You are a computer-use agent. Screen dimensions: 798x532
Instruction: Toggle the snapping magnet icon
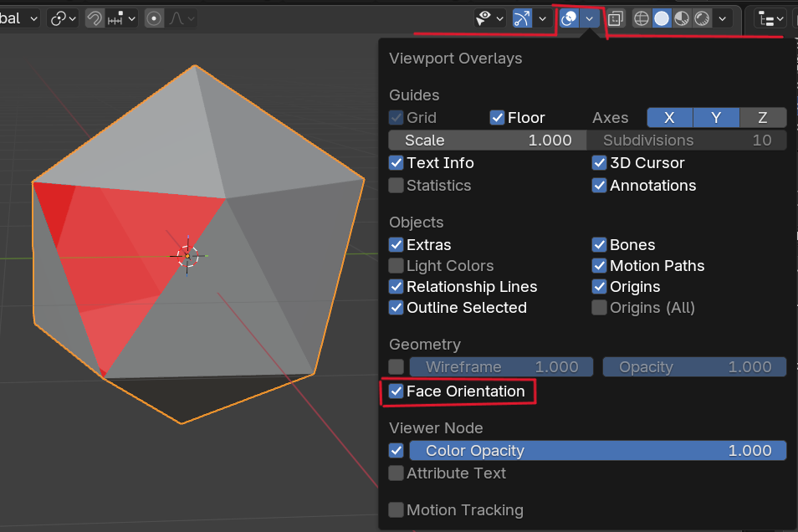click(96, 18)
